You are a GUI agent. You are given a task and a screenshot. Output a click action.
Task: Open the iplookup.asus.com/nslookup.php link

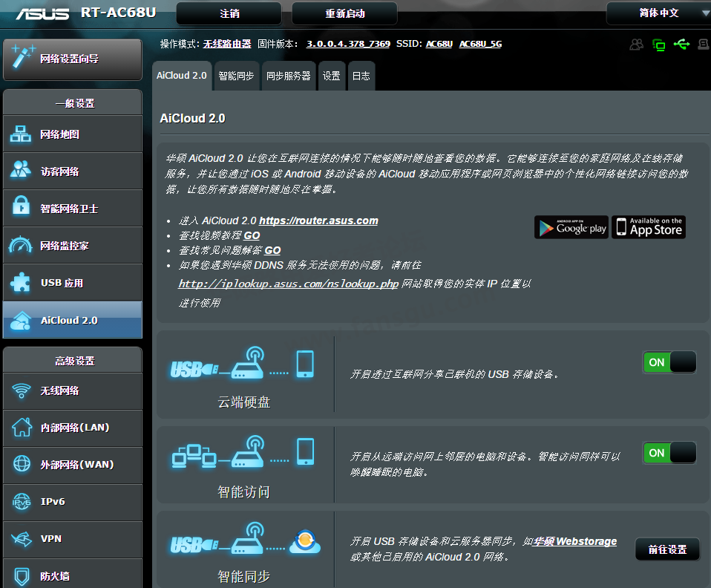pyautogui.click(x=289, y=284)
